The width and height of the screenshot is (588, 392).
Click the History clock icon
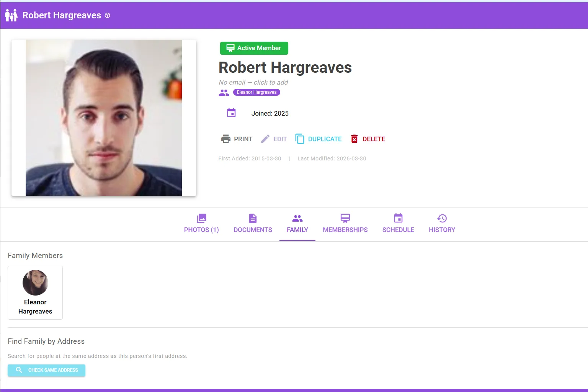pyautogui.click(x=442, y=218)
